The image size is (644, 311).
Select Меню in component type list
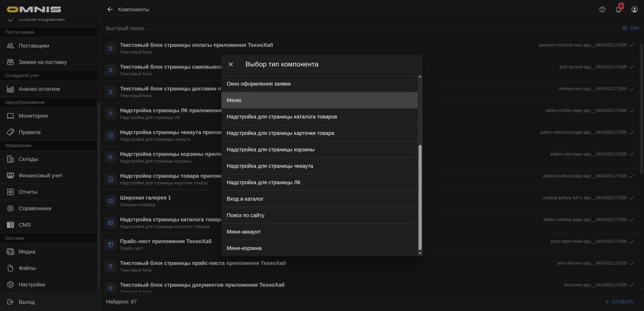pyautogui.click(x=319, y=100)
